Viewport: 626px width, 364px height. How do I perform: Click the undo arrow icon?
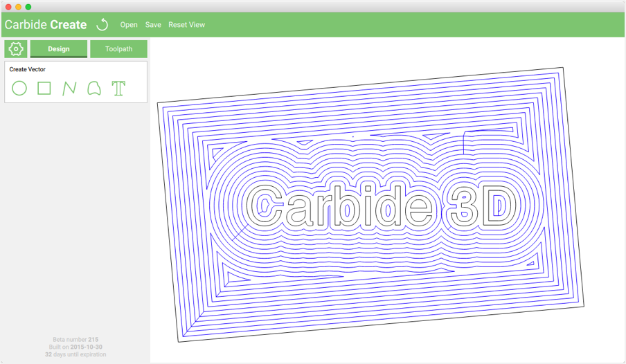pyautogui.click(x=102, y=25)
